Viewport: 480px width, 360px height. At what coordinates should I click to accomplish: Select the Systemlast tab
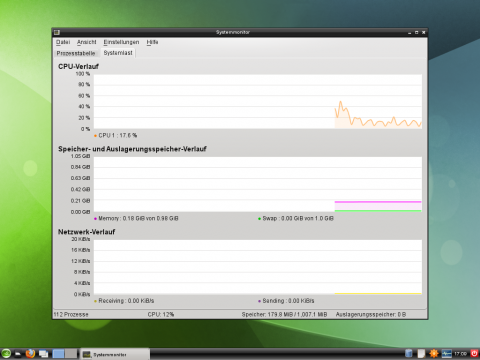click(x=118, y=53)
